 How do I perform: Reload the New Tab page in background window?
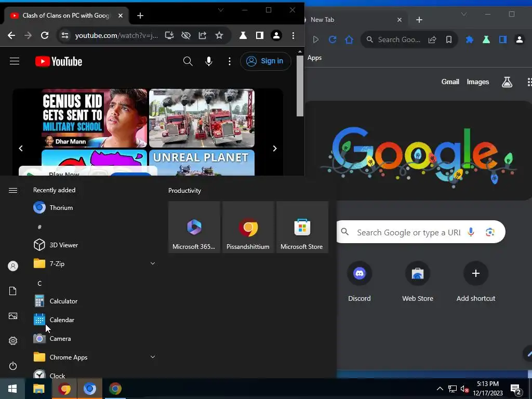332,39
